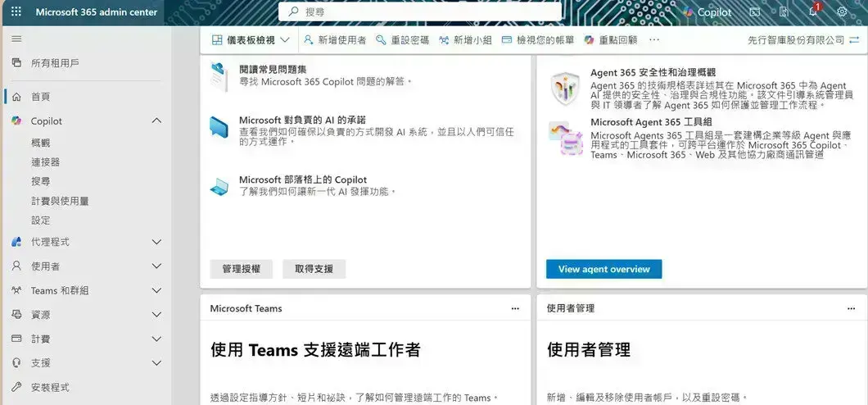868x405 pixels.
Task: Open the 搜尋 nav item under Copilot
Action: [40, 181]
